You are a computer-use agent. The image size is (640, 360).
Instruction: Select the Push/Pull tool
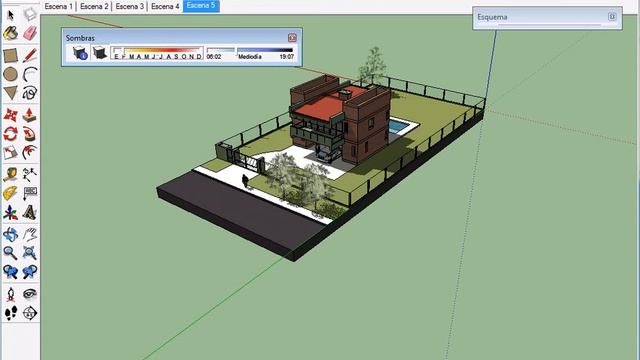click(x=30, y=115)
